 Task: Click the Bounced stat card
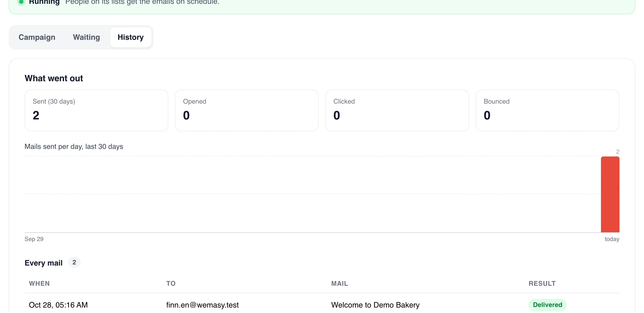[x=548, y=110]
